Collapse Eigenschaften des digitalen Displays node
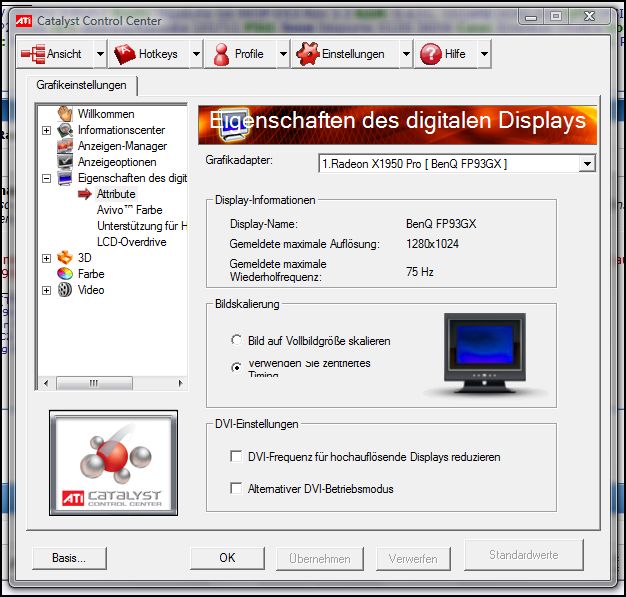626x597 pixels. pyautogui.click(x=46, y=179)
